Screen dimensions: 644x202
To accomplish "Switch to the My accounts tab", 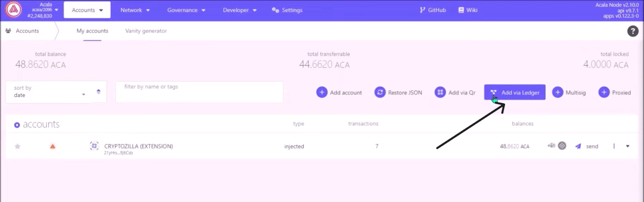I will click(x=92, y=31).
